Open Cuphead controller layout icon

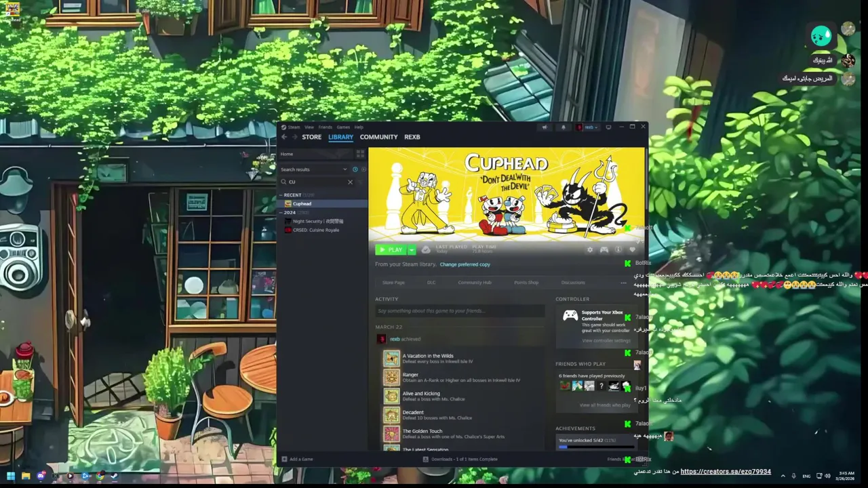pos(604,249)
